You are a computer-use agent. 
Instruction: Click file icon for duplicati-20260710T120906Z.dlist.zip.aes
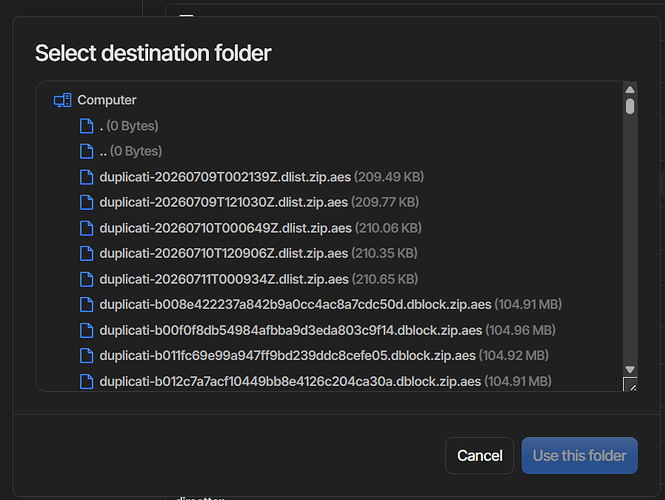click(87, 254)
